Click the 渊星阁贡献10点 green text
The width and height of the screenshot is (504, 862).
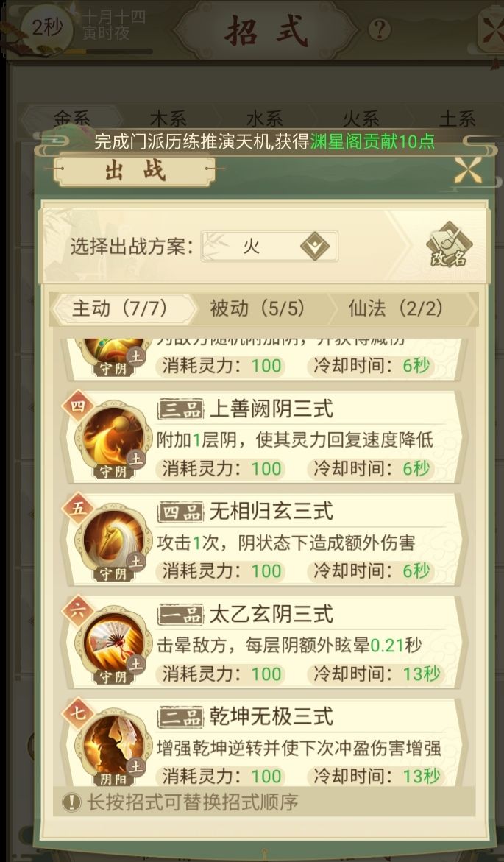click(x=372, y=142)
